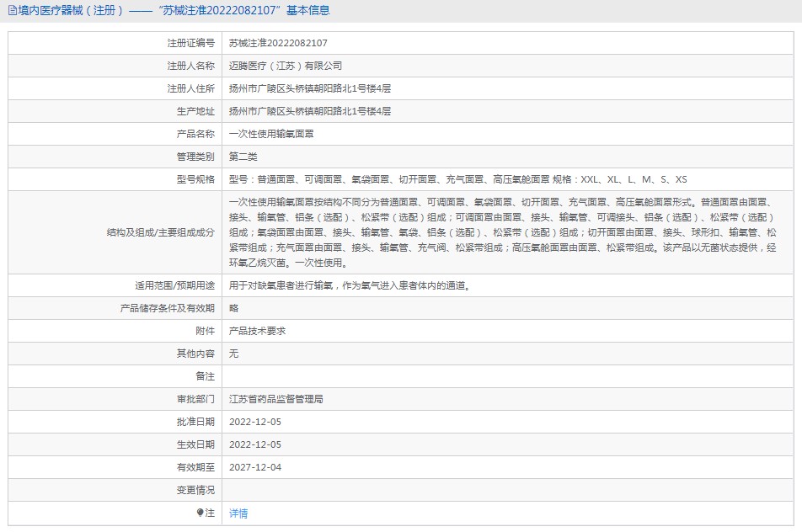Click the 注册证编号 label cell
Viewport: 802px width, 532px height.
115,43
